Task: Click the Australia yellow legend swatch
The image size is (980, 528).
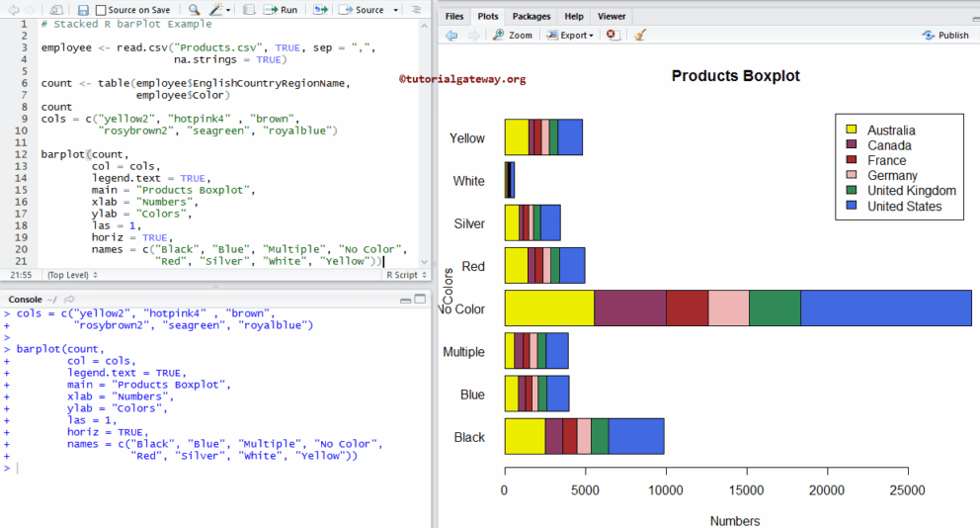Action: tap(850, 130)
